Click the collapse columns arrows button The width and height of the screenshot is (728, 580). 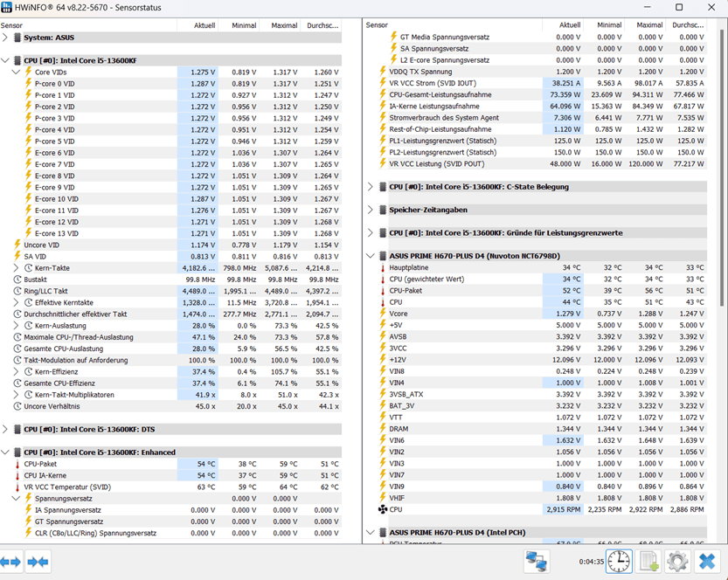pos(38,562)
